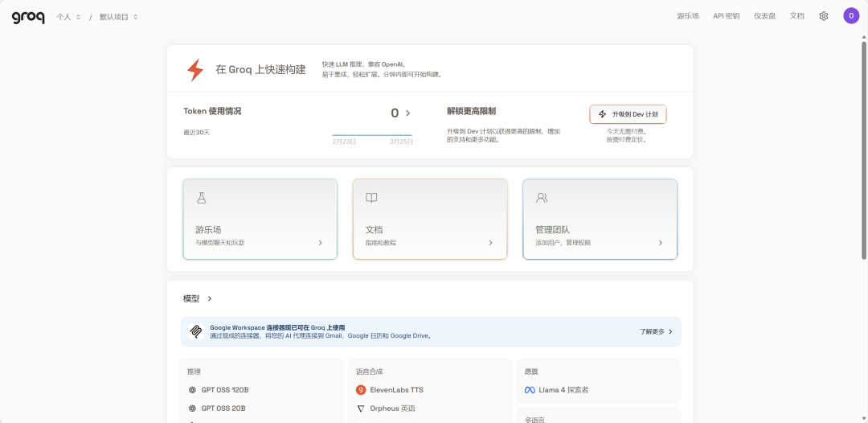This screenshot has height=423, width=868.
Task: Click the Orpheus model triangle icon
Action: tap(361, 409)
